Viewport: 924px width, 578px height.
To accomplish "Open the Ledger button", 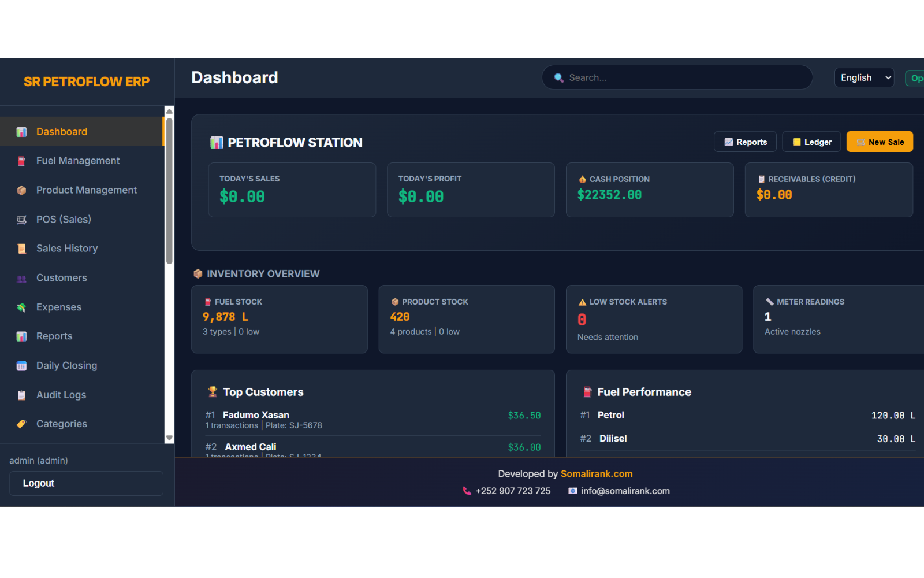I will tap(811, 142).
